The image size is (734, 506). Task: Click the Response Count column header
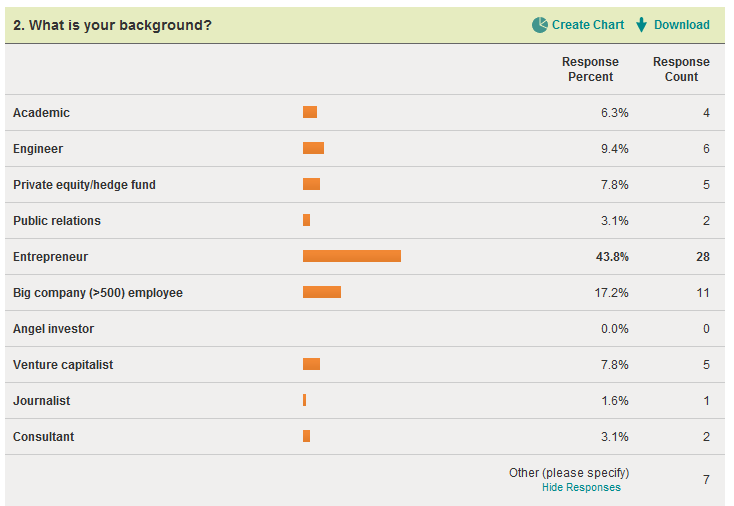(x=681, y=69)
